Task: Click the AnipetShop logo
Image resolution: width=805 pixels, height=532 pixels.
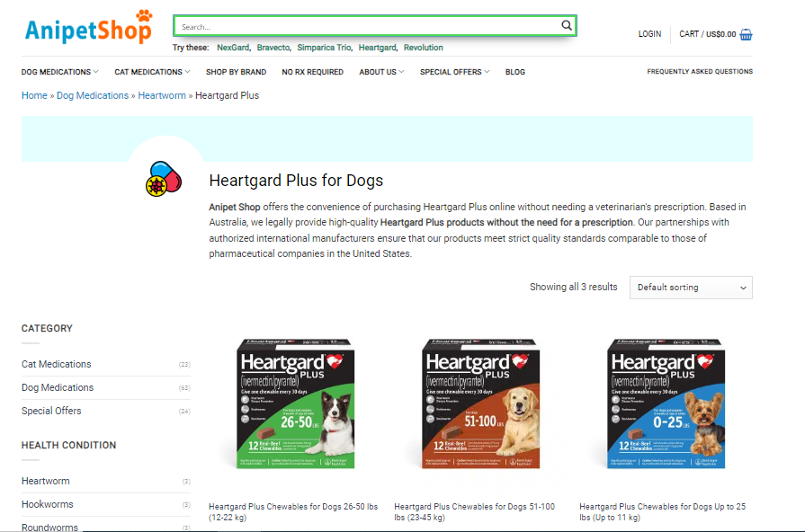Action: pos(89,27)
